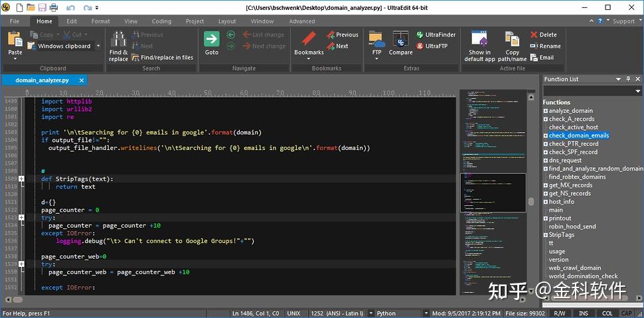Open the Python language dropdown in status bar

(x=425, y=313)
